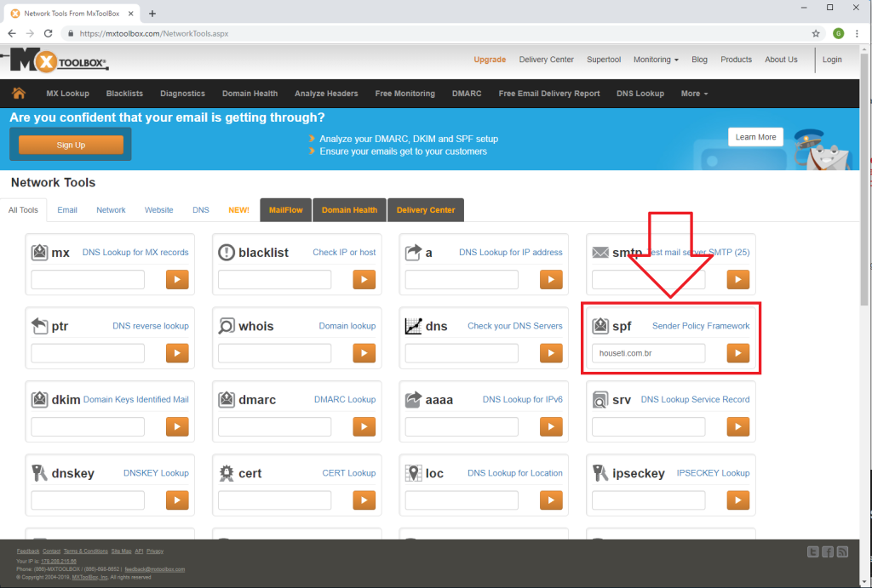Open MX Lookup in the navigation bar

click(x=68, y=94)
